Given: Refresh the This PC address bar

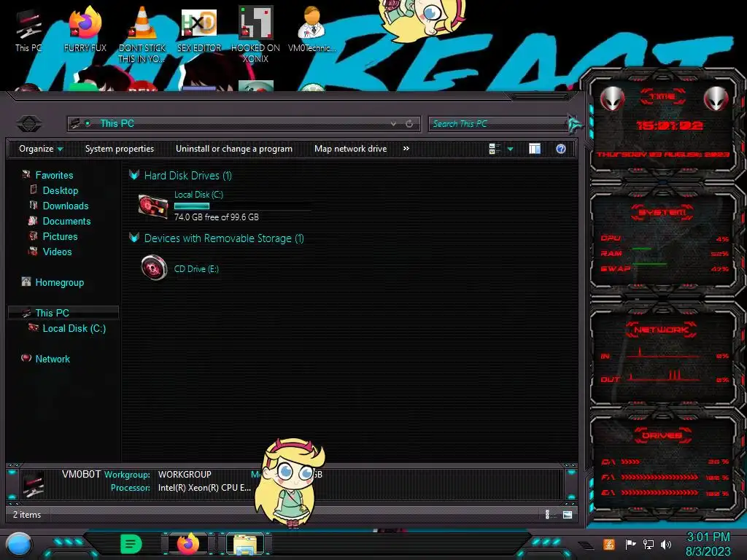Looking at the screenshot, I should 409,124.
